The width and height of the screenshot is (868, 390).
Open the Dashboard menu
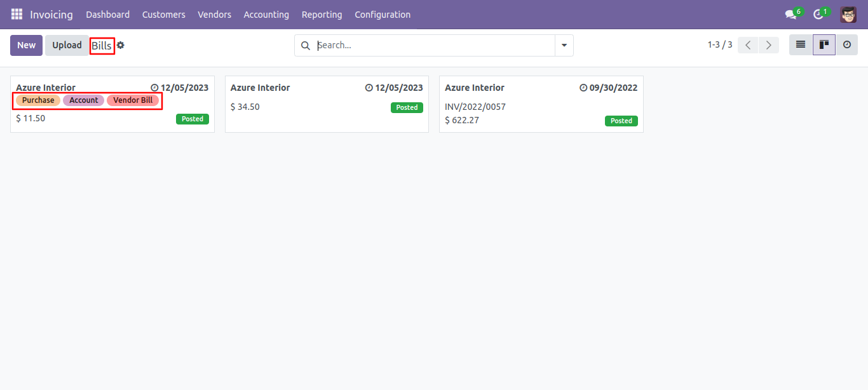[x=108, y=14]
